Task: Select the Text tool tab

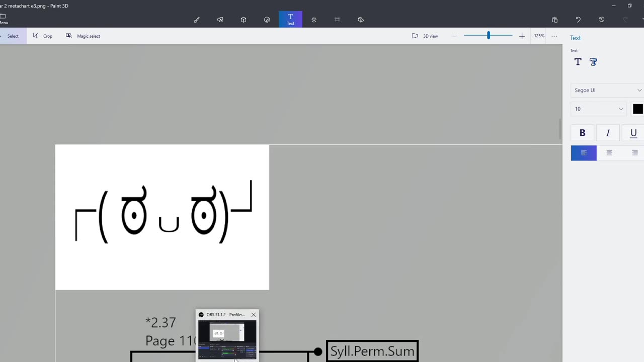Action: click(290, 20)
